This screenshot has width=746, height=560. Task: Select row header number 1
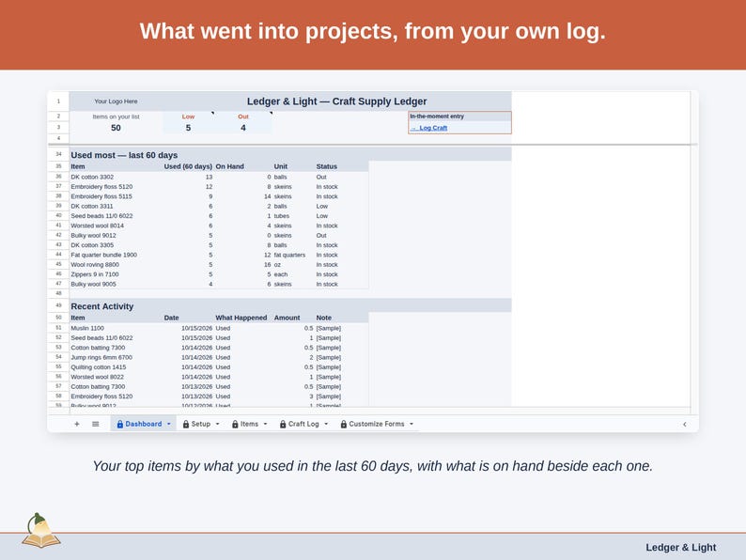coord(58,101)
